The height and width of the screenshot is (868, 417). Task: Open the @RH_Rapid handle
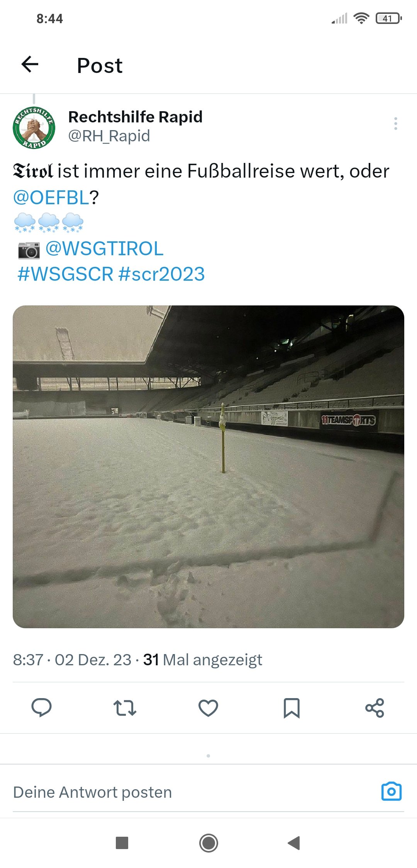pyautogui.click(x=109, y=136)
